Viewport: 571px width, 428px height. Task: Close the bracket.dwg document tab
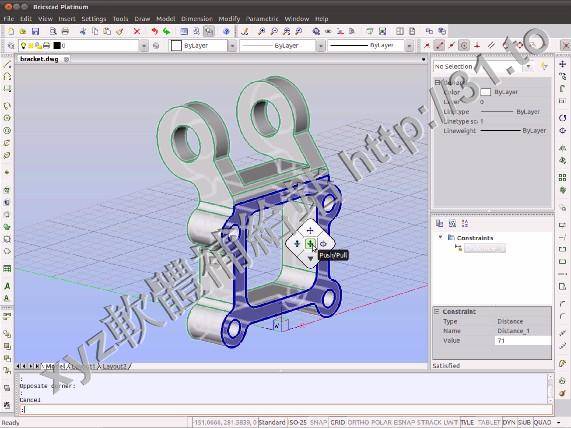66,59
